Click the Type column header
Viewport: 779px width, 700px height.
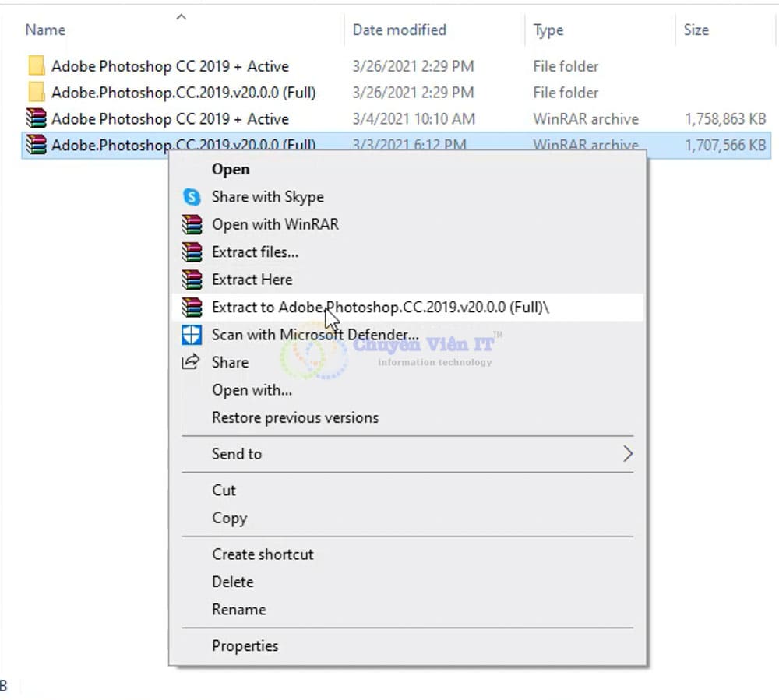coord(548,30)
